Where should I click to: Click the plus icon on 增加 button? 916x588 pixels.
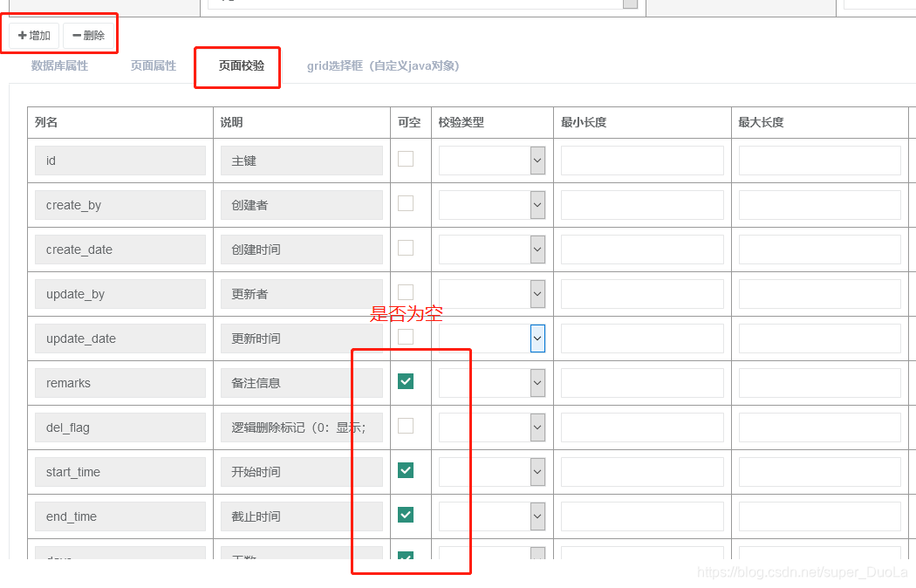(x=22, y=36)
